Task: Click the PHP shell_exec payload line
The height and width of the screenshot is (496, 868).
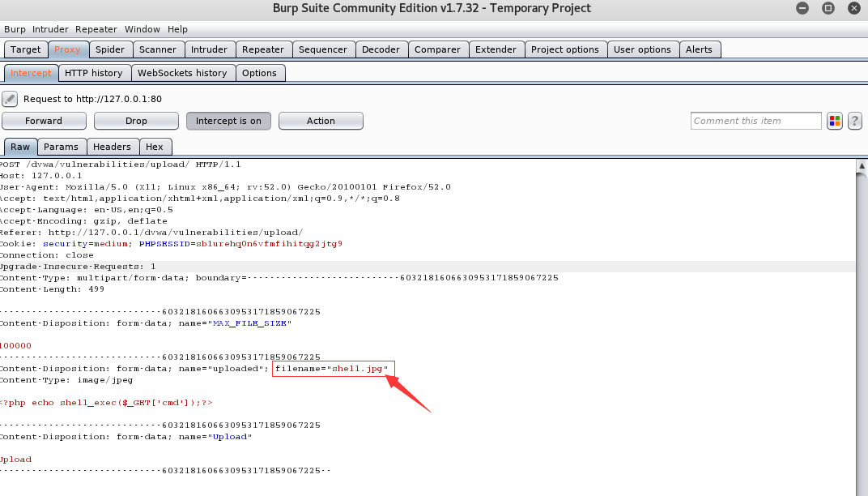Action: coord(106,403)
